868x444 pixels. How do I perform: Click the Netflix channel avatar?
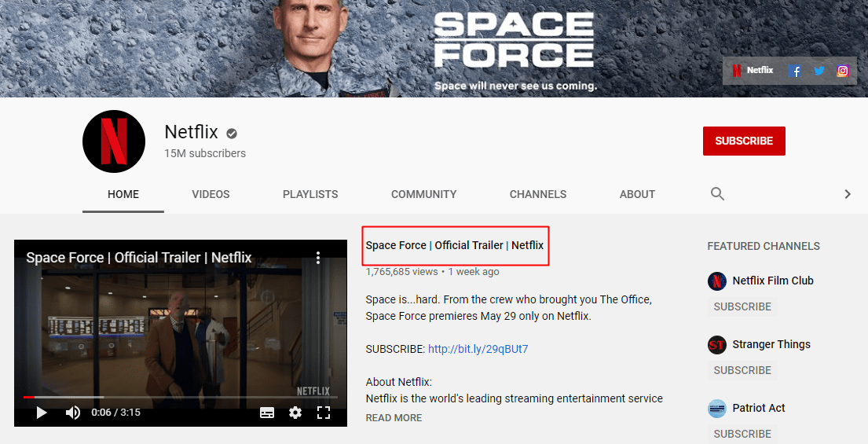tap(114, 141)
